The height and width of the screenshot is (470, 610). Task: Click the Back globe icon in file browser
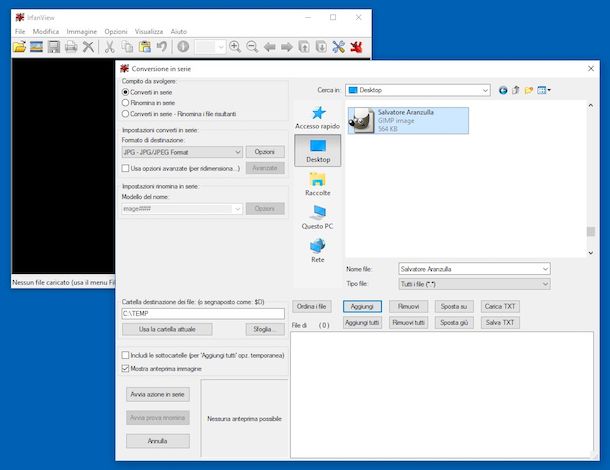click(503, 90)
